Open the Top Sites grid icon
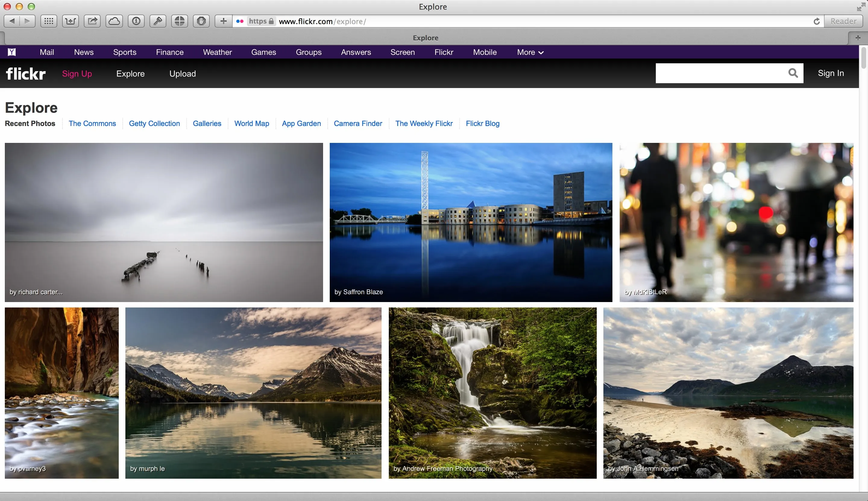Screen dimensions: 868x501 pyautogui.click(x=49, y=21)
